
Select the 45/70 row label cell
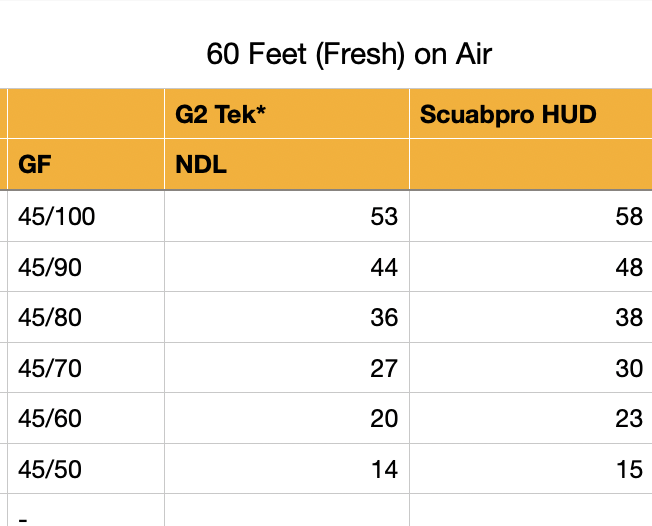(x=86, y=369)
